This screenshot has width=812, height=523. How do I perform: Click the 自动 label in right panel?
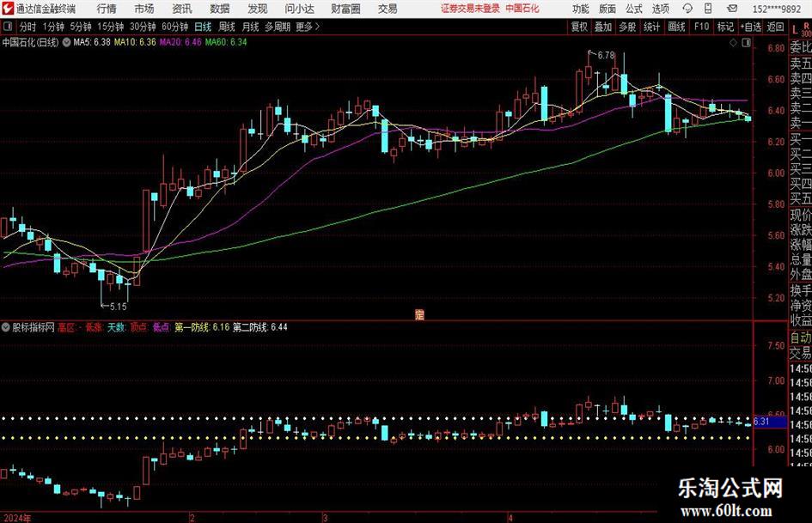801,338
